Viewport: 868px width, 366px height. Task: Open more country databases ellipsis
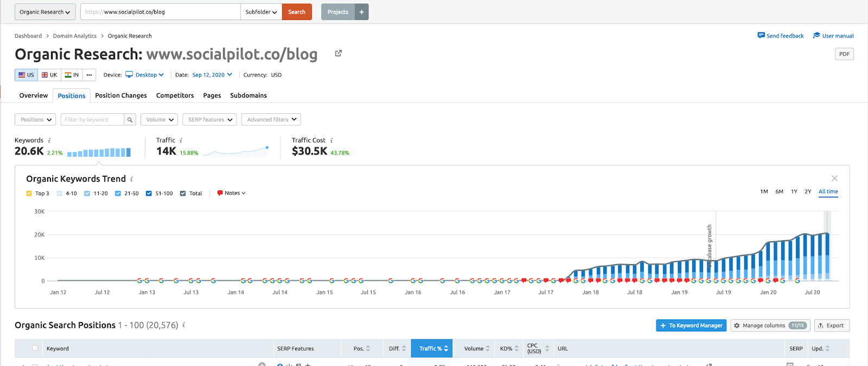point(89,75)
